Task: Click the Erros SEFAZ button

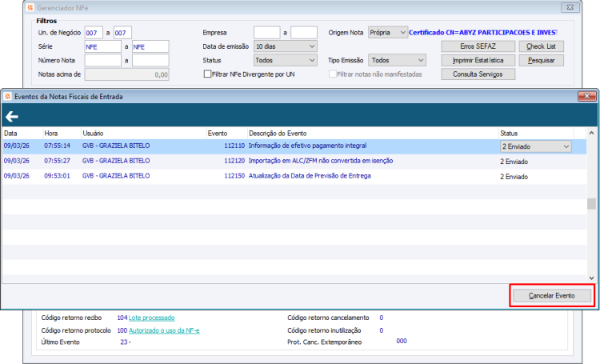Action: coord(478,46)
